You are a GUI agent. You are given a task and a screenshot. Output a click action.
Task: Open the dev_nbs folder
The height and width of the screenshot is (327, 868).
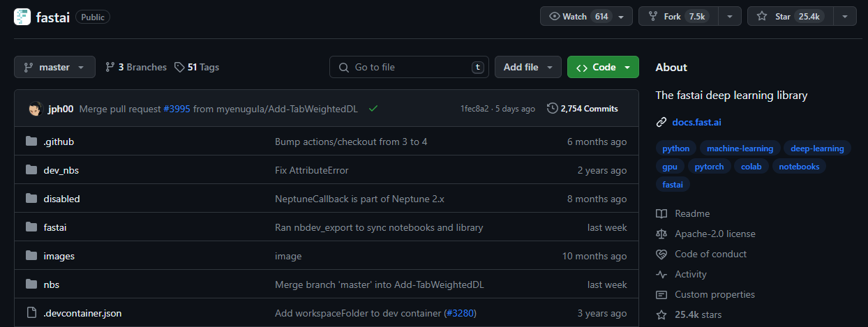coord(61,170)
